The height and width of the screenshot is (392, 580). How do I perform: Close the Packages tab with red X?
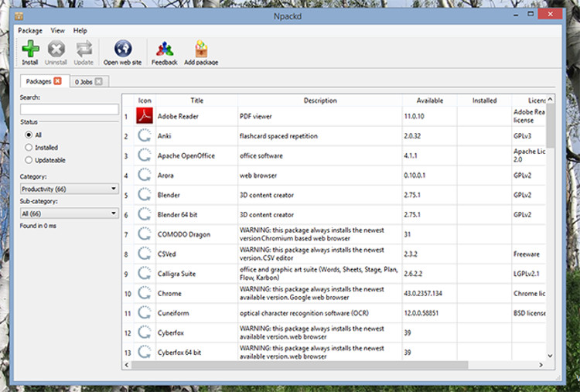(58, 81)
